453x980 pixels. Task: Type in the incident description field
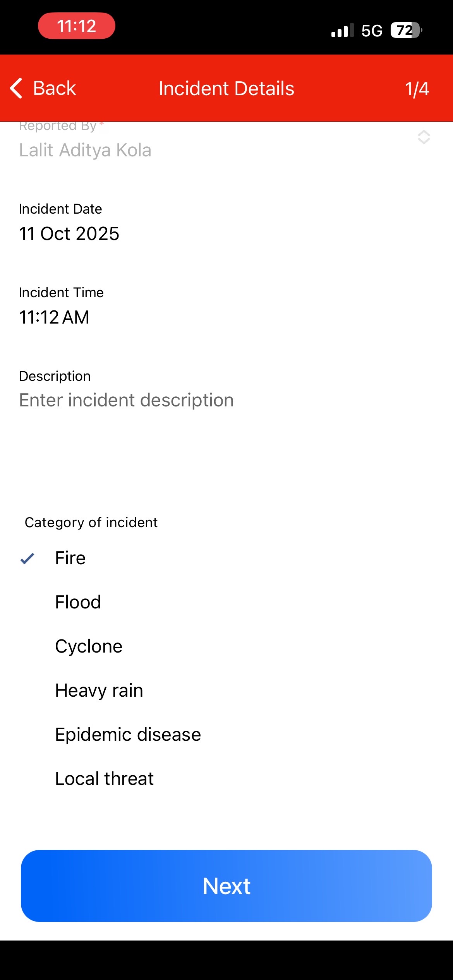click(x=126, y=400)
